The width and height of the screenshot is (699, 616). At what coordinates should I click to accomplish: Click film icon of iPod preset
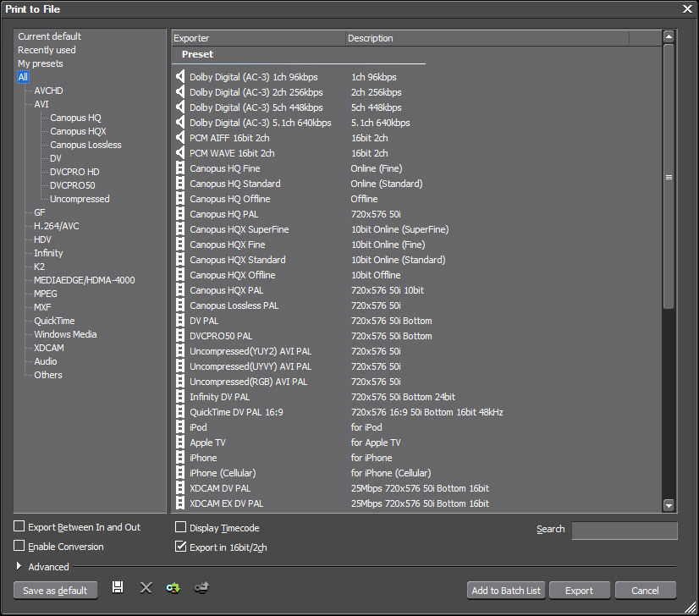180,427
